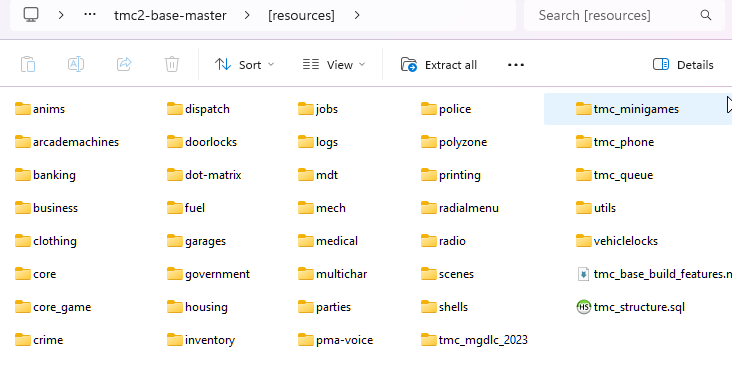Select the anims folder icon
The image size is (732, 377).
tap(22, 109)
